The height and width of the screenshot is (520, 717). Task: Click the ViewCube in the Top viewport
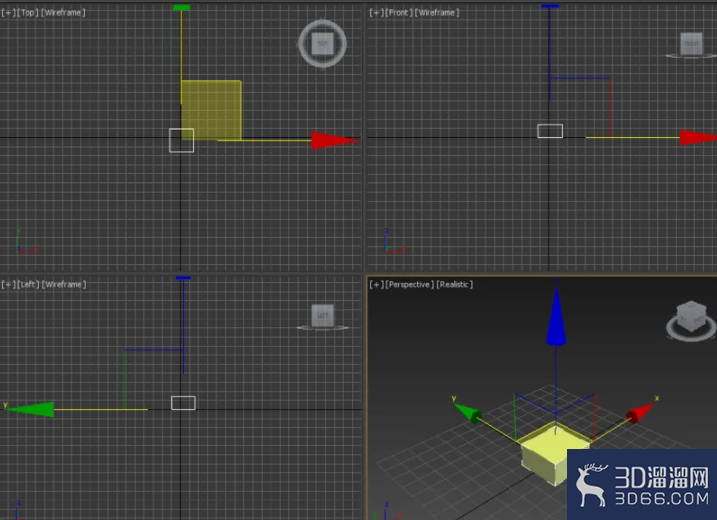click(x=322, y=43)
